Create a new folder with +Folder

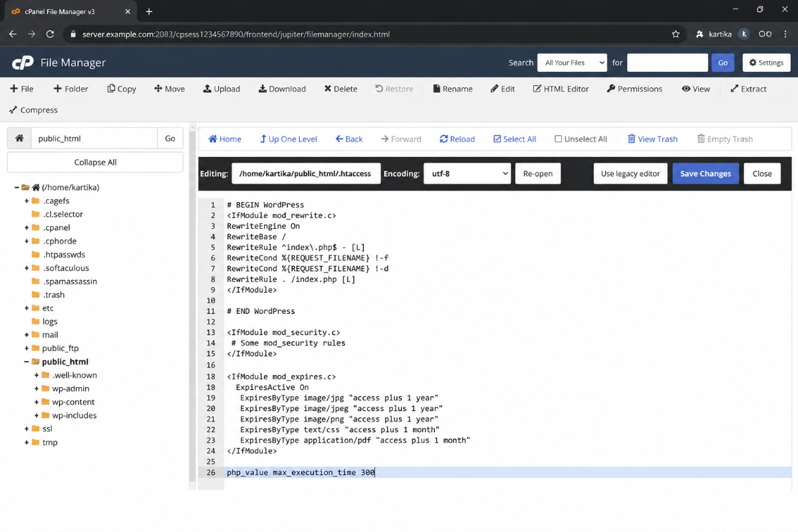pos(70,88)
